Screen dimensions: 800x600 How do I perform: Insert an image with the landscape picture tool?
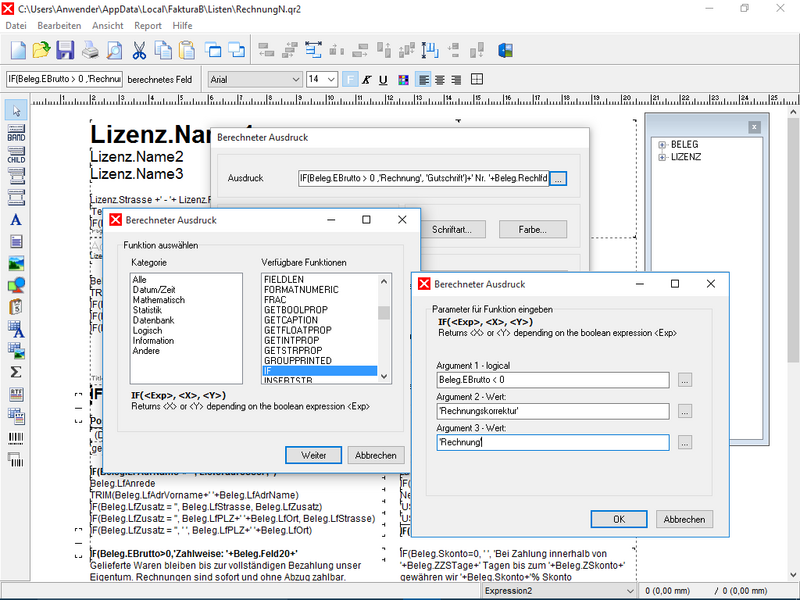tap(16, 264)
